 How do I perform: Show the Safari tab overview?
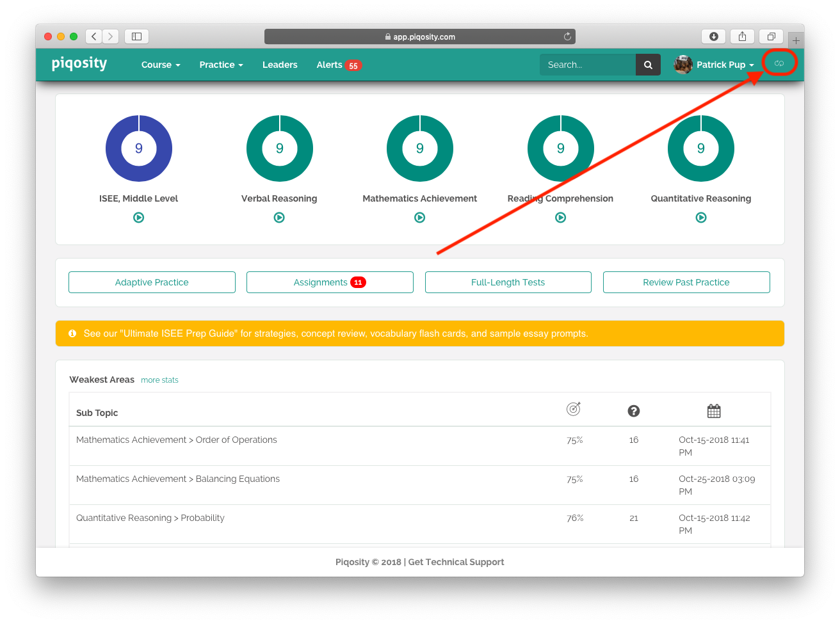click(771, 36)
